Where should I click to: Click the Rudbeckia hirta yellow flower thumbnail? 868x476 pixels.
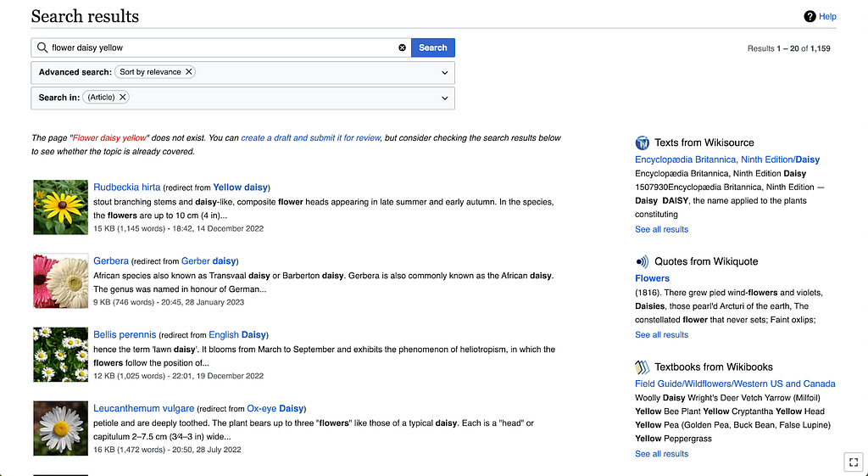[60, 207]
